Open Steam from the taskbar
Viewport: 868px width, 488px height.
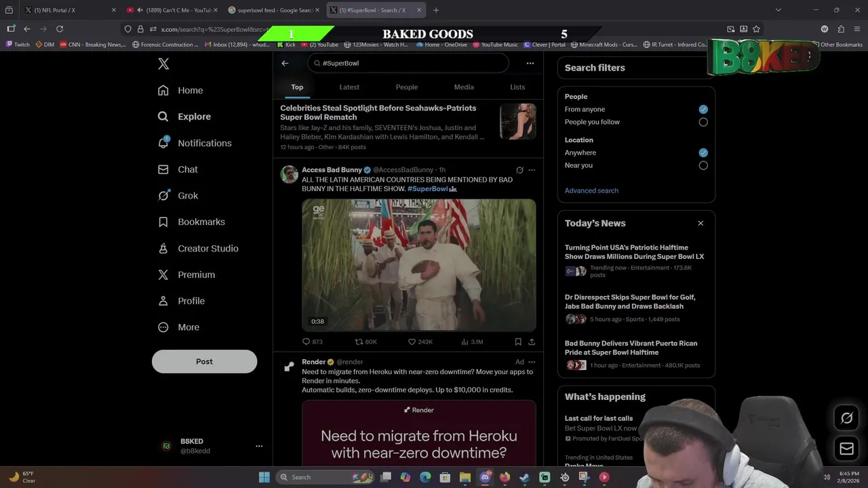pos(524,477)
